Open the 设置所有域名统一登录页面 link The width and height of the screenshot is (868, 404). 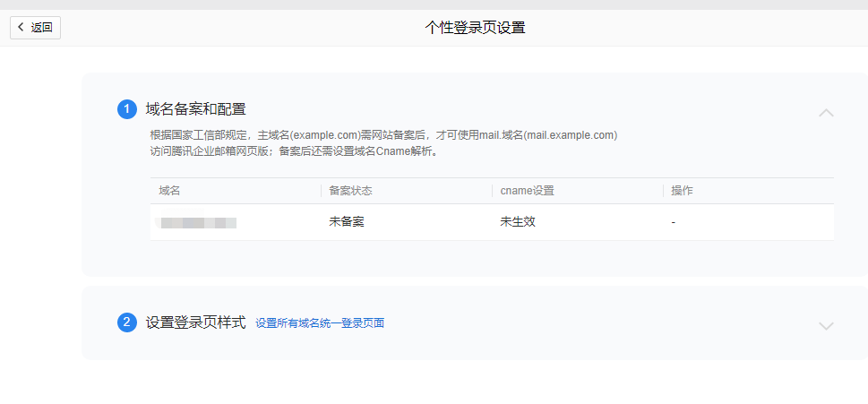[x=319, y=323]
